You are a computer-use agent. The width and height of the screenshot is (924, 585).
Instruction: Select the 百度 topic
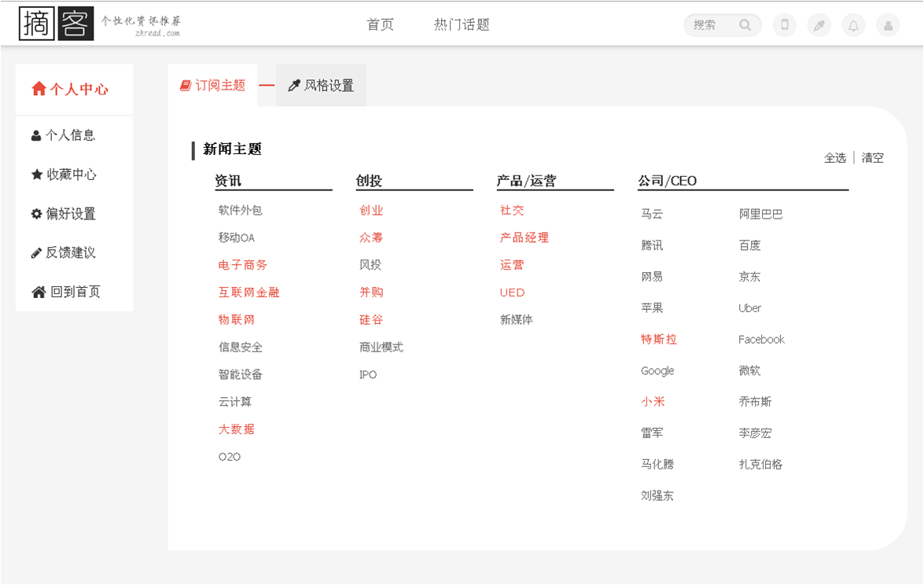[749, 245]
